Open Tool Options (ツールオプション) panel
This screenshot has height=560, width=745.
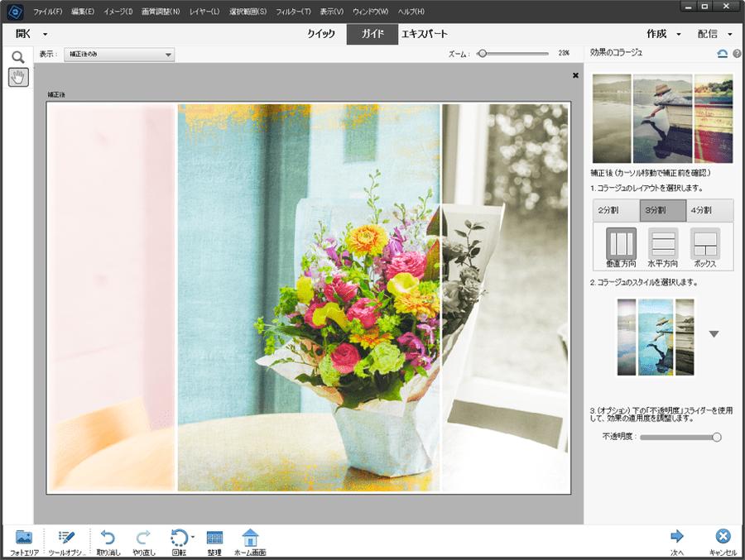point(67,538)
